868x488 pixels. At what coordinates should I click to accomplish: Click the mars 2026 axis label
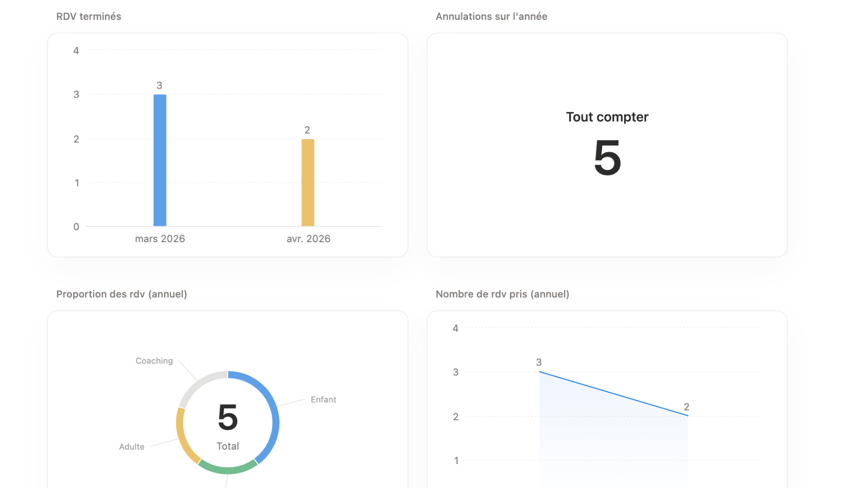(x=160, y=239)
